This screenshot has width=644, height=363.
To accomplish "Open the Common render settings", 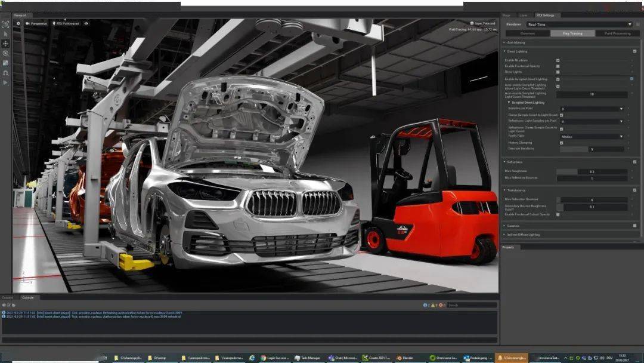I will pyautogui.click(x=528, y=33).
